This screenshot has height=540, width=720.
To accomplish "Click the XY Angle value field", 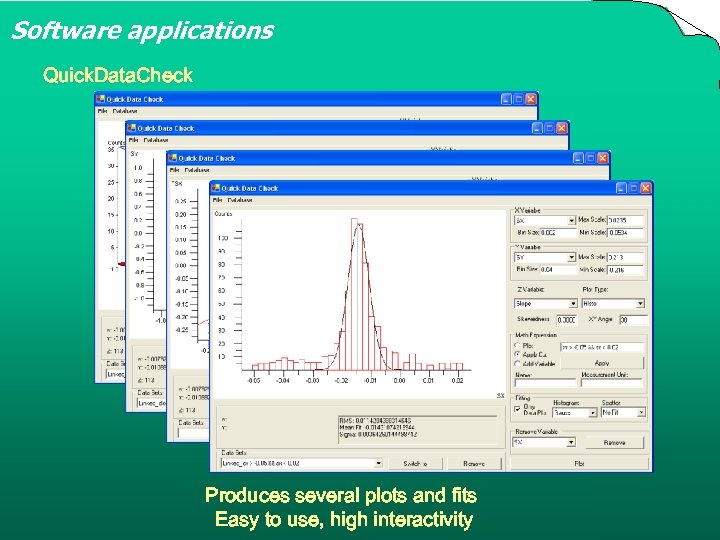I will 633,320.
